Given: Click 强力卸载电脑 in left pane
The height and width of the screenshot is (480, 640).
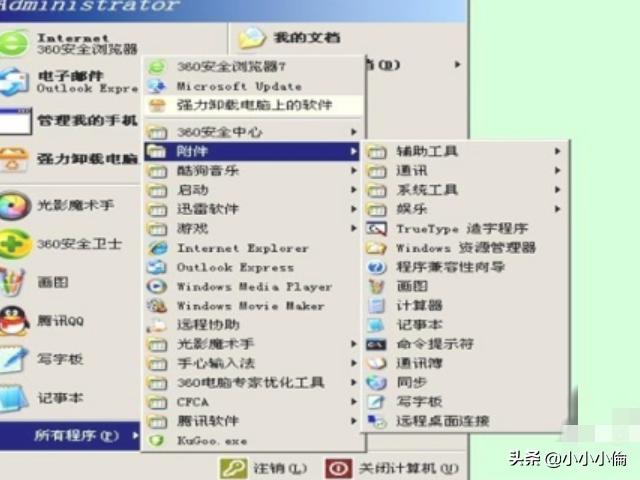Looking at the screenshot, I should pos(70,159).
